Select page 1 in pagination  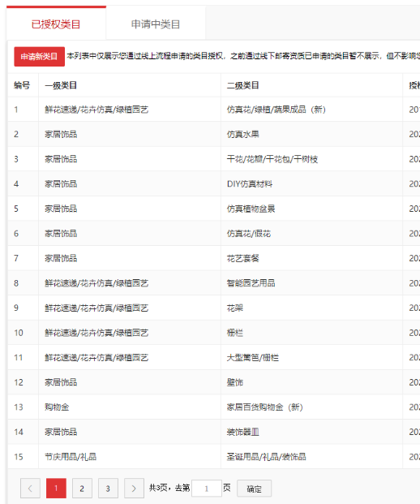pos(56,489)
